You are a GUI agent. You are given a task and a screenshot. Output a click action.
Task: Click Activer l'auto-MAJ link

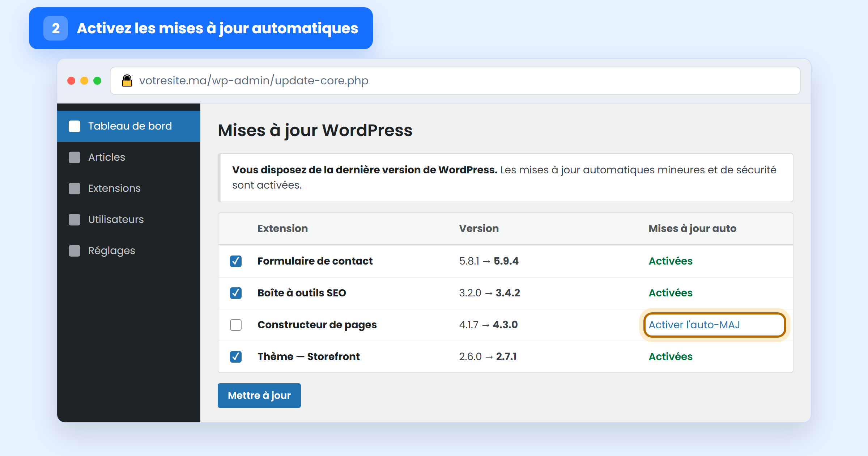coord(694,325)
